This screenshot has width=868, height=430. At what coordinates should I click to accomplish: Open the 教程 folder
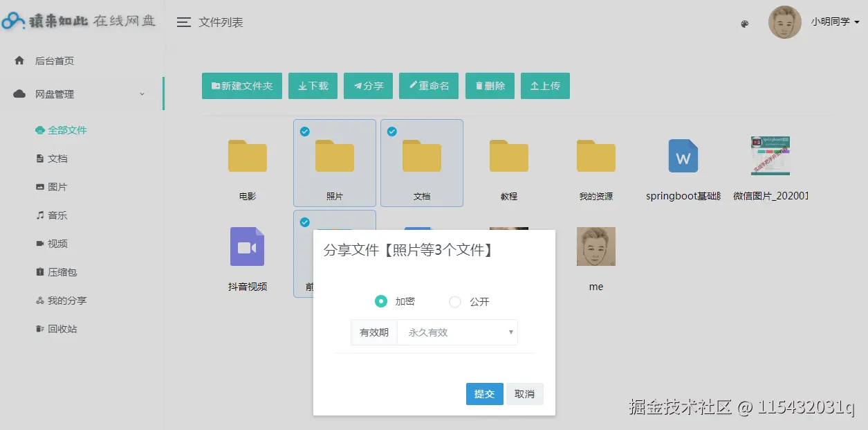coord(508,156)
